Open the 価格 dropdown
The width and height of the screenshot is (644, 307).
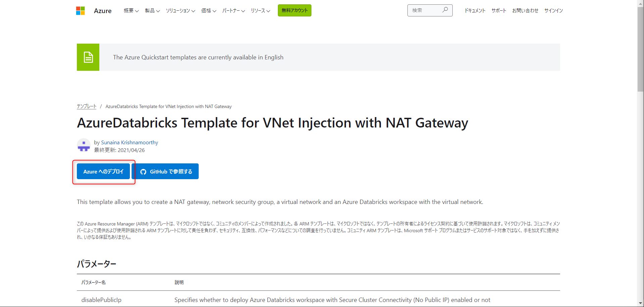(209, 11)
